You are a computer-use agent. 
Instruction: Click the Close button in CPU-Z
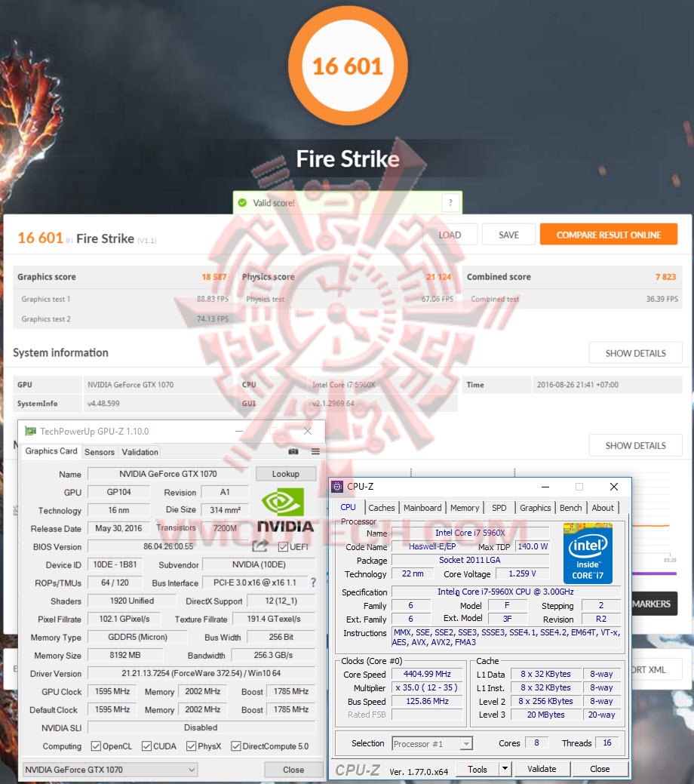[600, 768]
